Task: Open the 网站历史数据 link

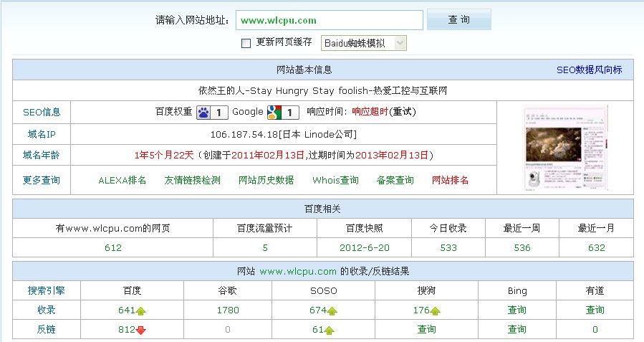Action: coord(266,180)
